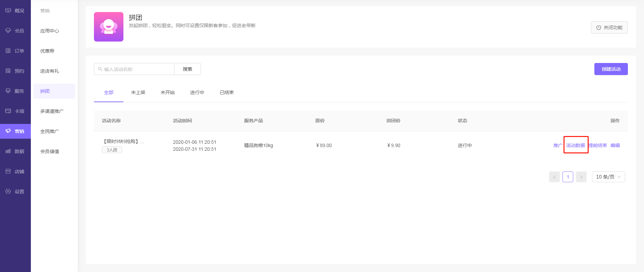
Task: Click the 活动名称 column header
Action: click(111, 121)
